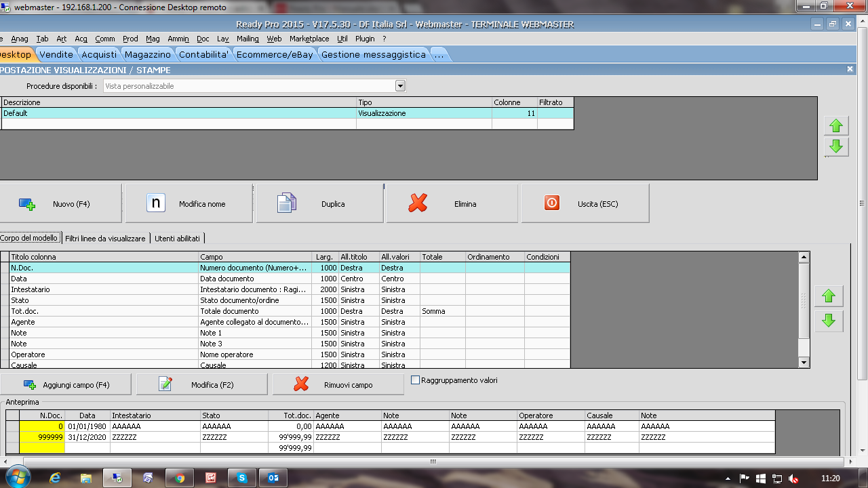Viewport: 868px width, 488px height.
Task: Click the Action Center flag icon
Action: point(744,478)
